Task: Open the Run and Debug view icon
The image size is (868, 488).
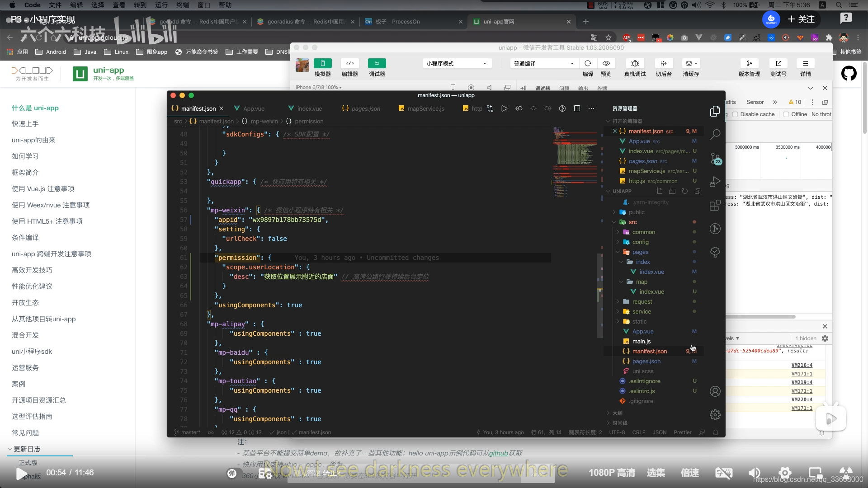Action: click(715, 182)
